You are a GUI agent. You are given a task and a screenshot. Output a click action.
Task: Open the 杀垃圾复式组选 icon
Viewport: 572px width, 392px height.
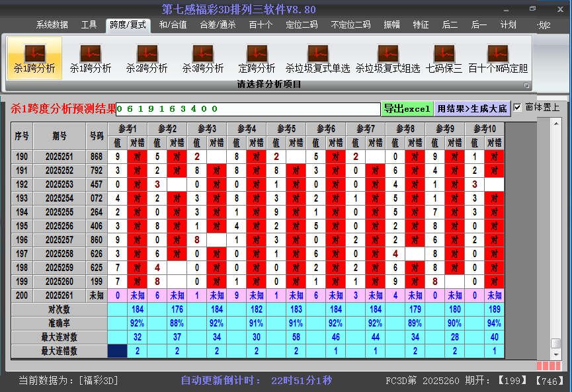click(388, 58)
